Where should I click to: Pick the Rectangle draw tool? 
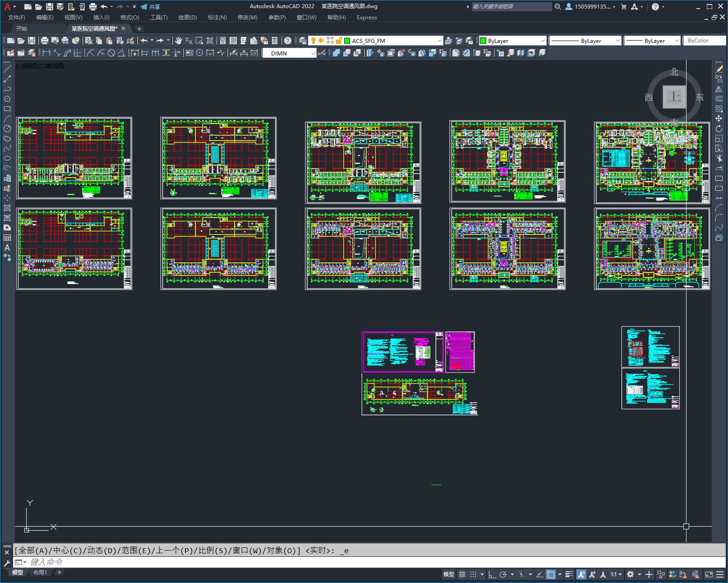7,109
